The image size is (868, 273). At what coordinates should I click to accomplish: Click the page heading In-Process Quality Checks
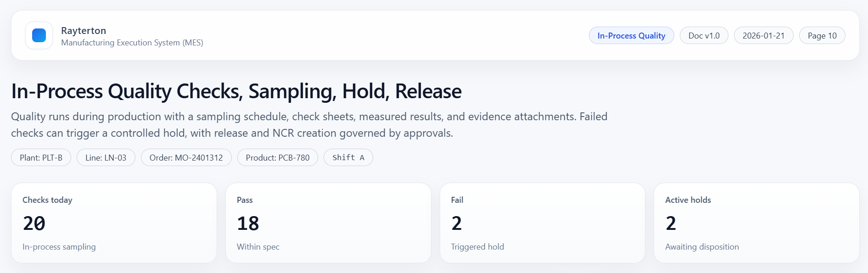[x=236, y=91]
